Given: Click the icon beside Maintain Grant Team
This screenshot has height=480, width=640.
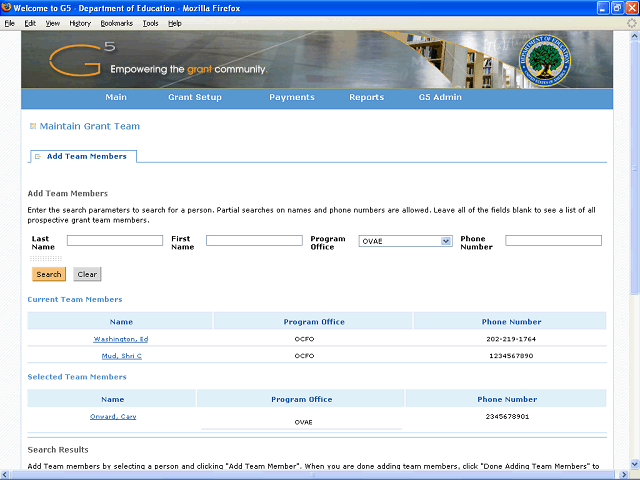Looking at the screenshot, I should coord(33,126).
